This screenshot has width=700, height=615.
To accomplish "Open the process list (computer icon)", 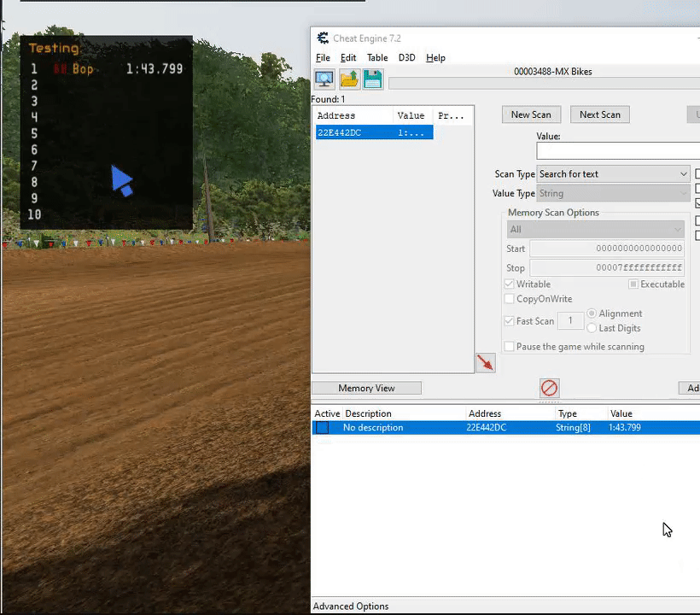I will pyautogui.click(x=324, y=79).
